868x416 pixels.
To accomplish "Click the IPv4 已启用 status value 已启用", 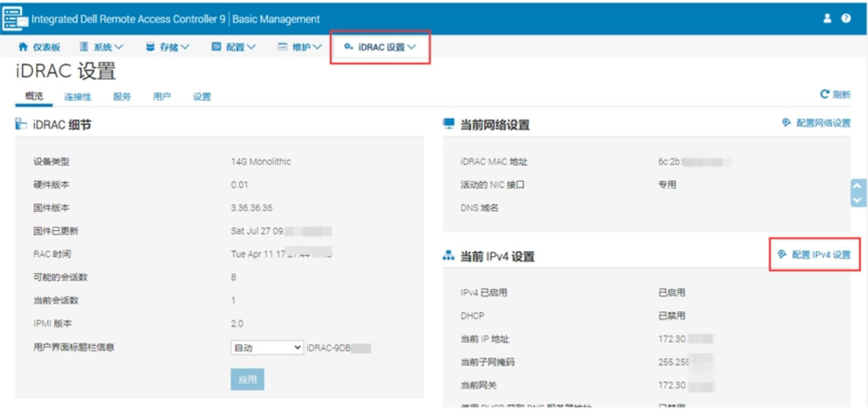I will click(x=671, y=293).
